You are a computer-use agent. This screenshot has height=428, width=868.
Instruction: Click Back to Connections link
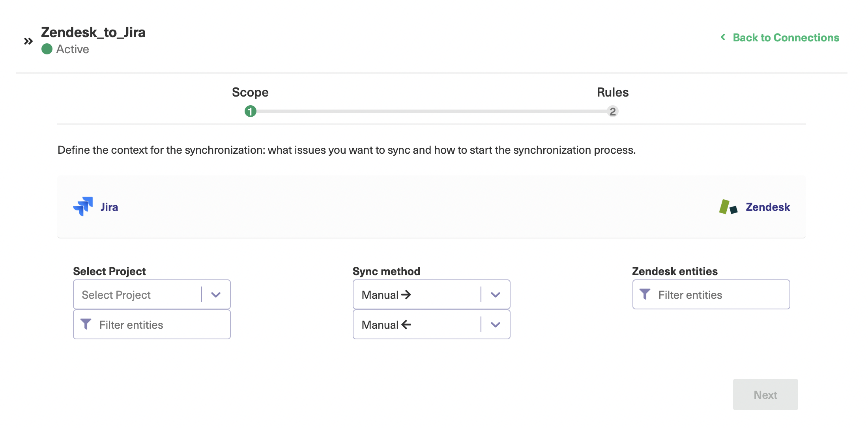[786, 37]
